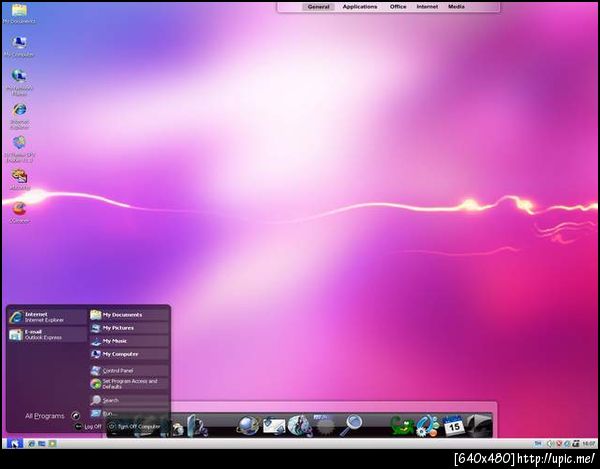The height and width of the screenshot is (469, 600).
Task: Open the green gecko dock icon
Action: [403, 426]
